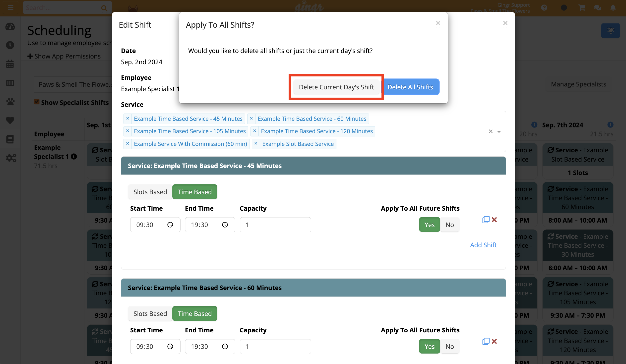Click Capacity field of 45 Minutes service
Image resolution: width=626 pixels, height=364 pixels.
[x=275, y=225]
